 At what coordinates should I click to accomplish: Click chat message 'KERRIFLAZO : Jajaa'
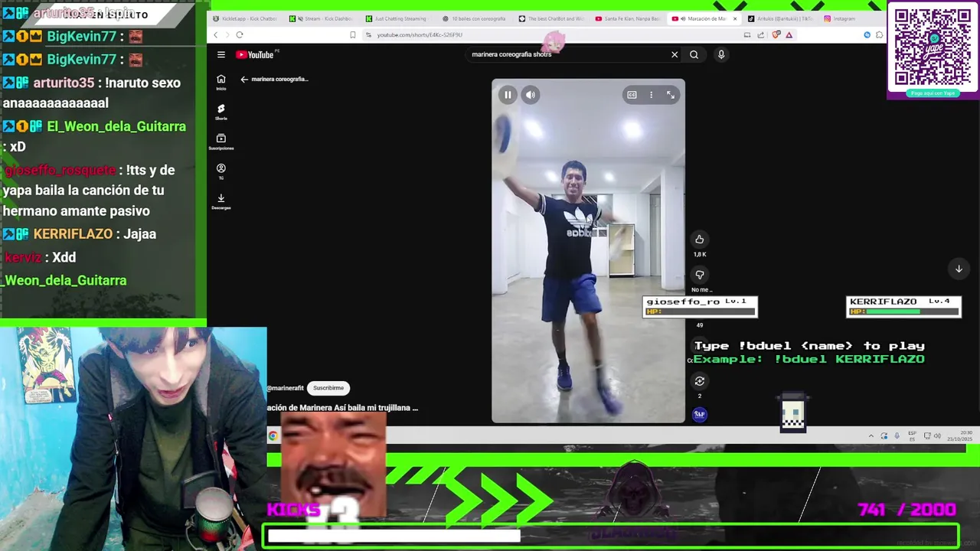[80, 234]
